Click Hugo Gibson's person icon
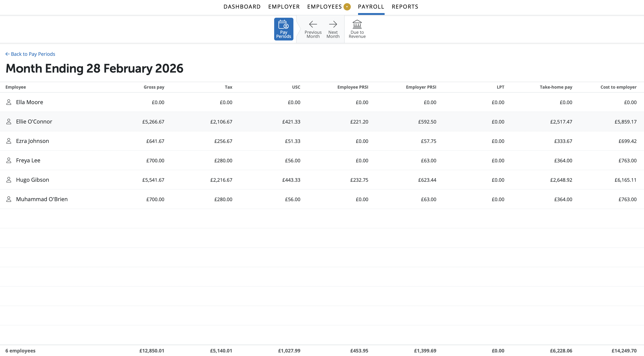 click(x=9, y=180)
